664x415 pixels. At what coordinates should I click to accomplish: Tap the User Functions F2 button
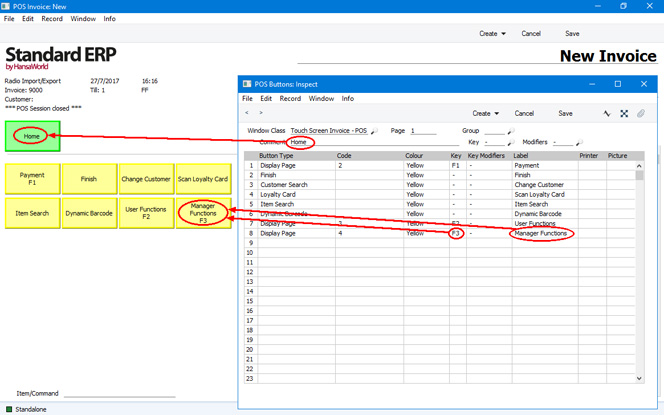point(147,213)
